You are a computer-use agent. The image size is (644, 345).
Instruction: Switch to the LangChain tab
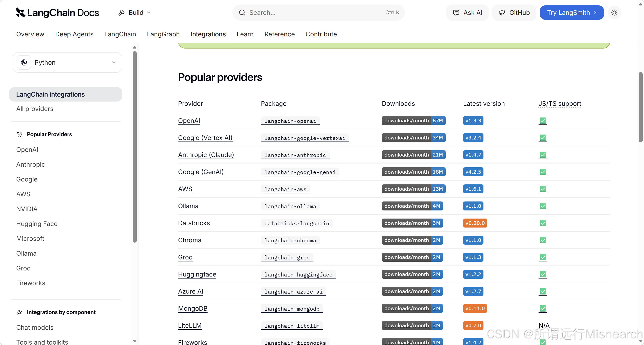tap(120, 34)
